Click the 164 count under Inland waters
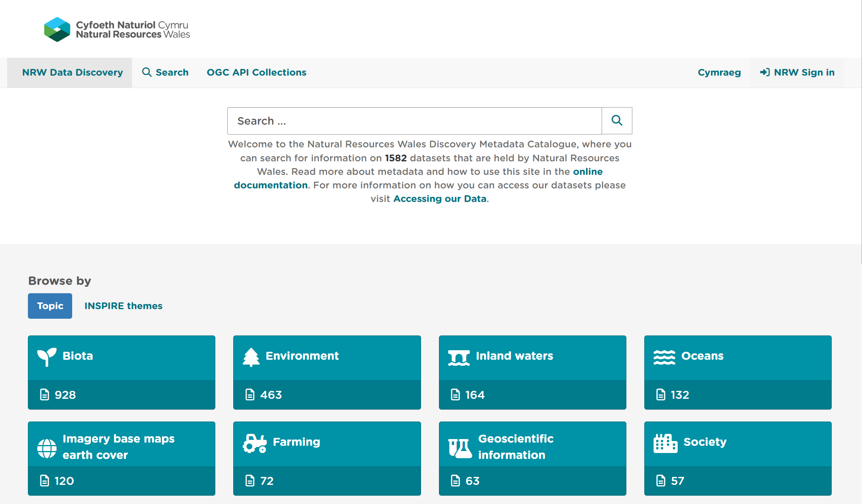862x504 pixels. [x=475, y=395]
